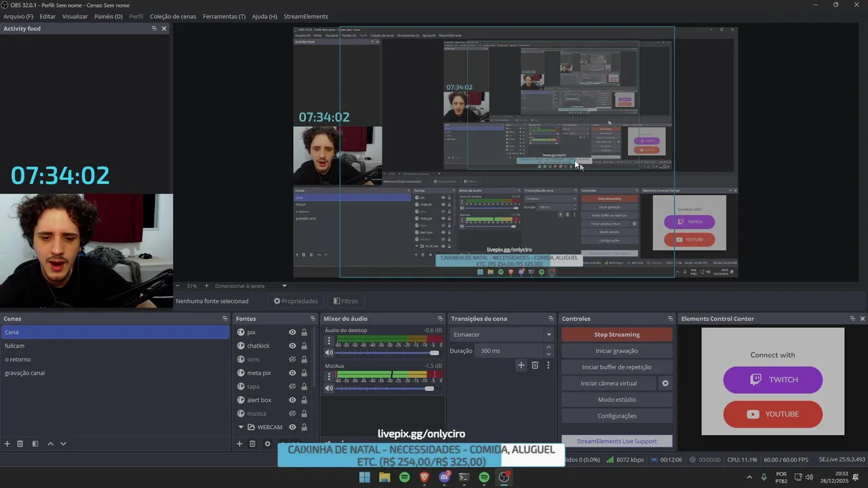Undock the Mixer de áudio panel
Viewport: 868px width, 488px height.
[440, 319]
